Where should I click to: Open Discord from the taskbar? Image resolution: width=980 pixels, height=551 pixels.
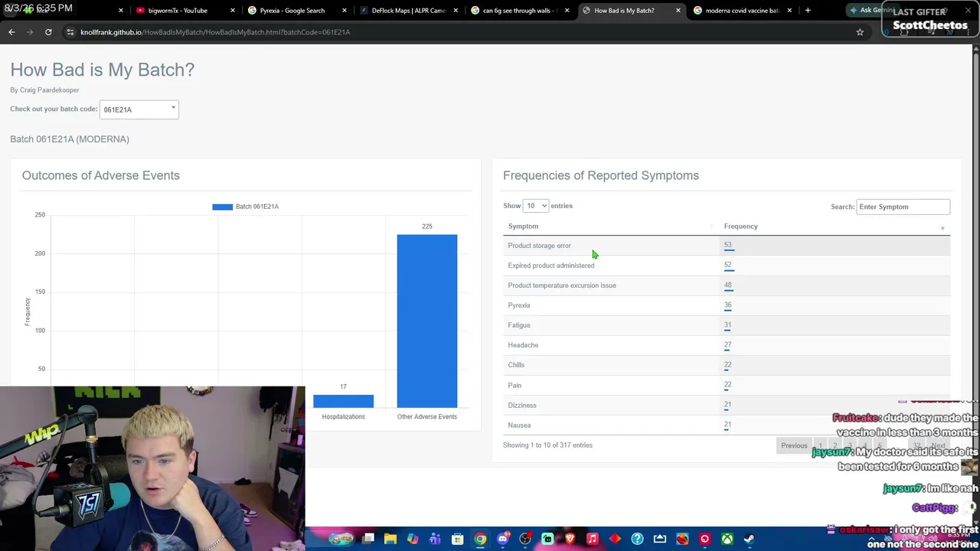(x=503, y=540)
